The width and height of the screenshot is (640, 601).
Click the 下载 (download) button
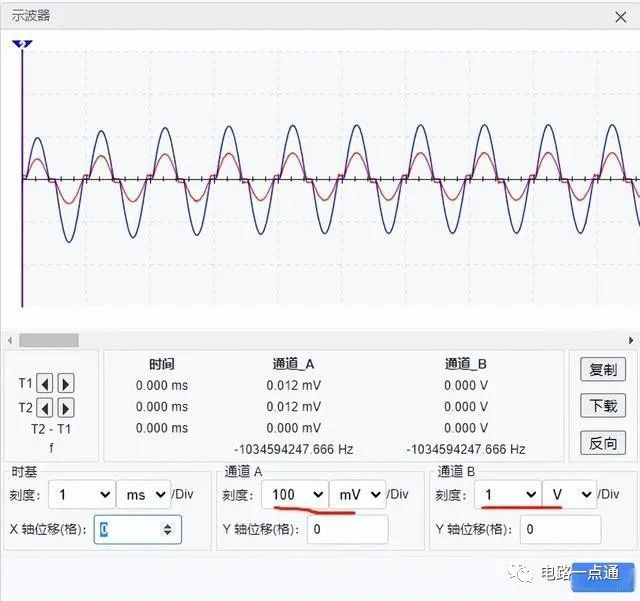tap(603, 406)
